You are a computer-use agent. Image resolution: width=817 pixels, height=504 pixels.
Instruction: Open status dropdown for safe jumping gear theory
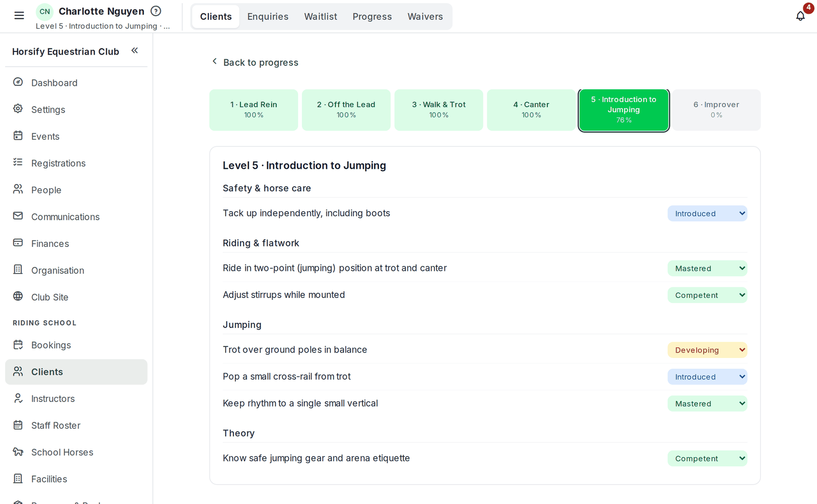(707, 459)
